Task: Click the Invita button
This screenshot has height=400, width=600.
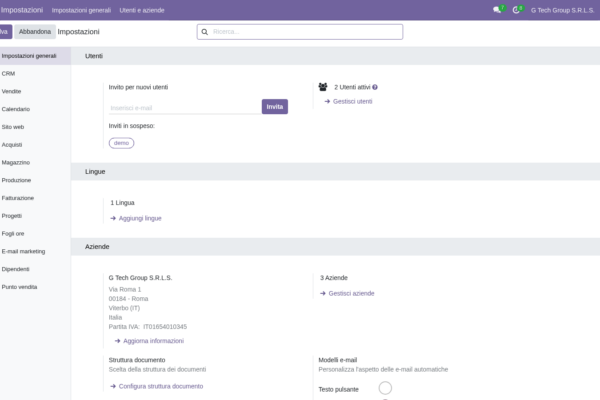Action: [x=275, y=106]
